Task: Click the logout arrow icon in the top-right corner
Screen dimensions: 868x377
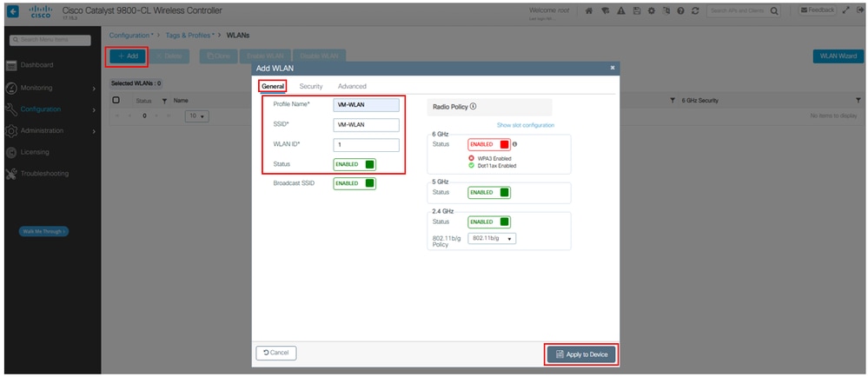Action: pos(859,10)
